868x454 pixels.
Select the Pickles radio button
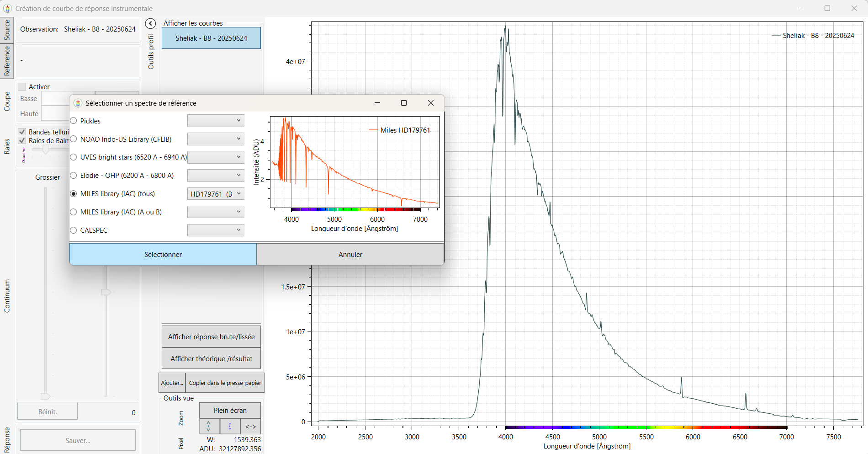(x=74, y=121)
